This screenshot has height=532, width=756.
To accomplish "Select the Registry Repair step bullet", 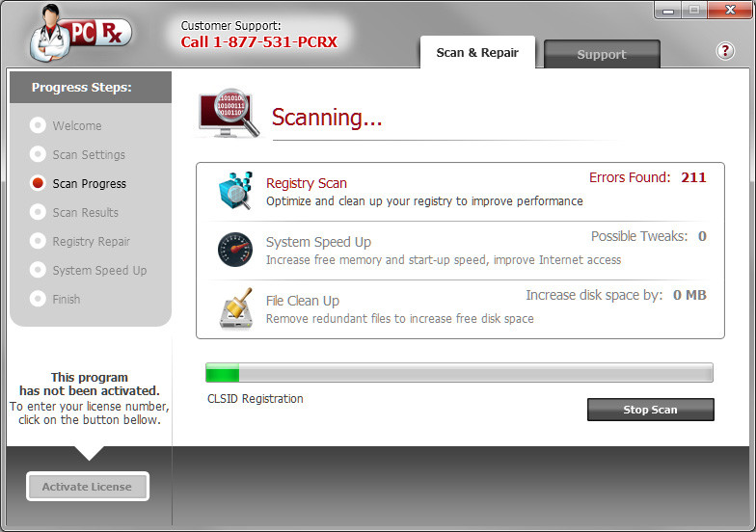I will (x=38, y=241).
